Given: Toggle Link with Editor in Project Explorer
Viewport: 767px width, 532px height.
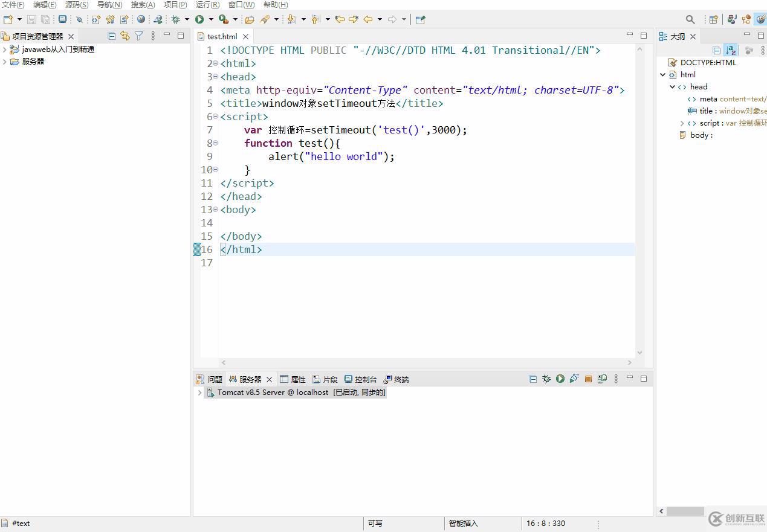Looking at the screenshot, I should [125, 36].
